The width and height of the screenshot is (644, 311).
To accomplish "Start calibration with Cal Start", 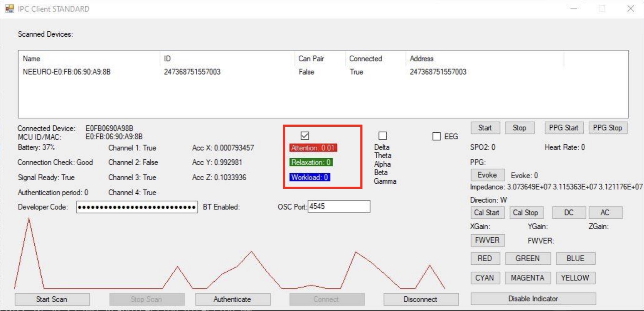I will pyautogui.click(x=486, y=213).
